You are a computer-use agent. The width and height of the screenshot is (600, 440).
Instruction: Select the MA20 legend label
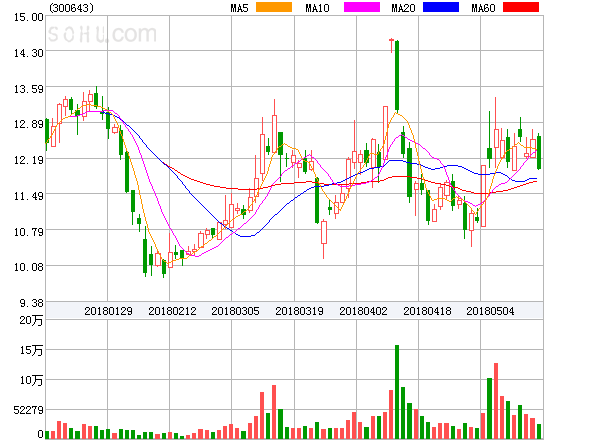[x=403, y=8]
